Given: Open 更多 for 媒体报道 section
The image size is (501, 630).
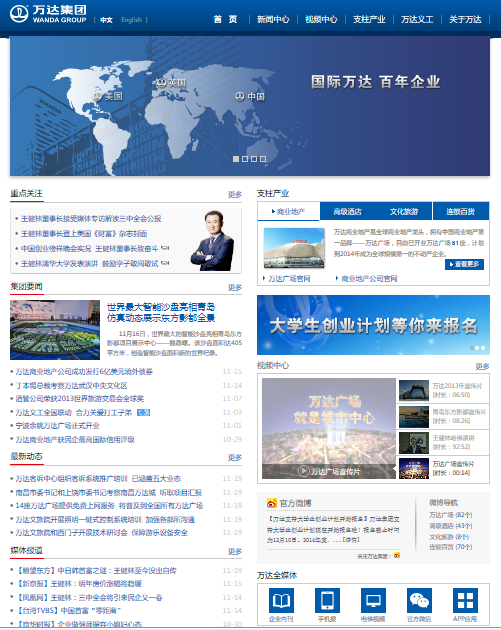Looking at the screenshot, I should [x=235, y=551].
